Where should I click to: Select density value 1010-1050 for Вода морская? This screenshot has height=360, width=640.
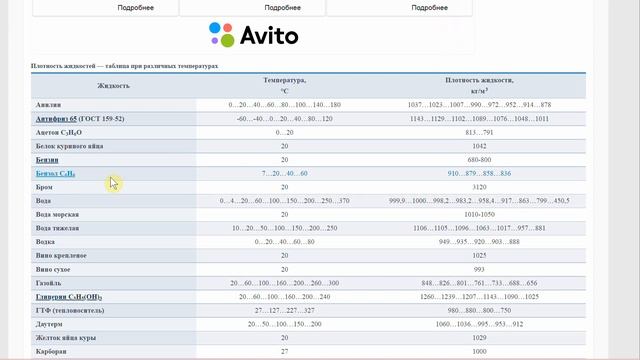point(479,215)
